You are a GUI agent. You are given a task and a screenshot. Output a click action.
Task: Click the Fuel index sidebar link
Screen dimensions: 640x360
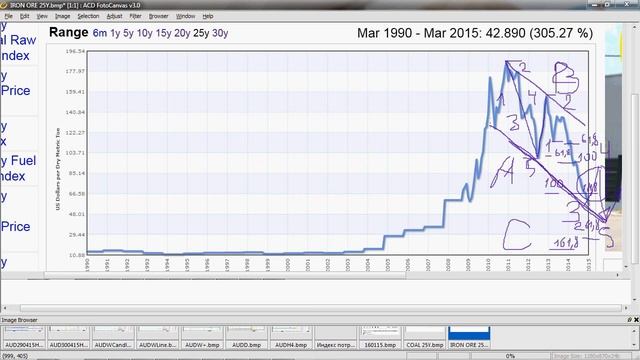click(x=18, y=168)
